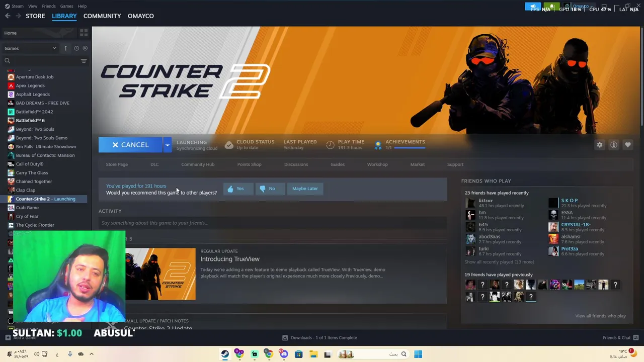Open Discord from the Windows taskbar

(x=283, y=354)
